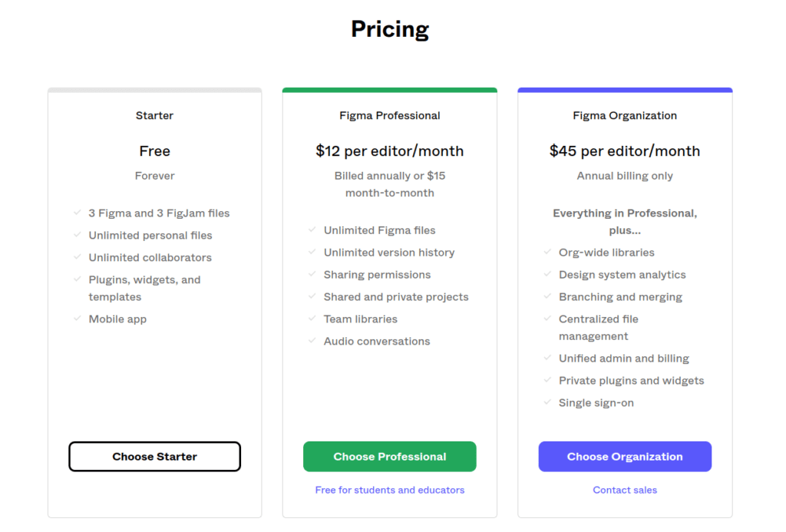This screenshot has width=786, height=532.
Task: Click the Figma Organization plan heading
Action: pyautogui.click(x=625, y=115)
